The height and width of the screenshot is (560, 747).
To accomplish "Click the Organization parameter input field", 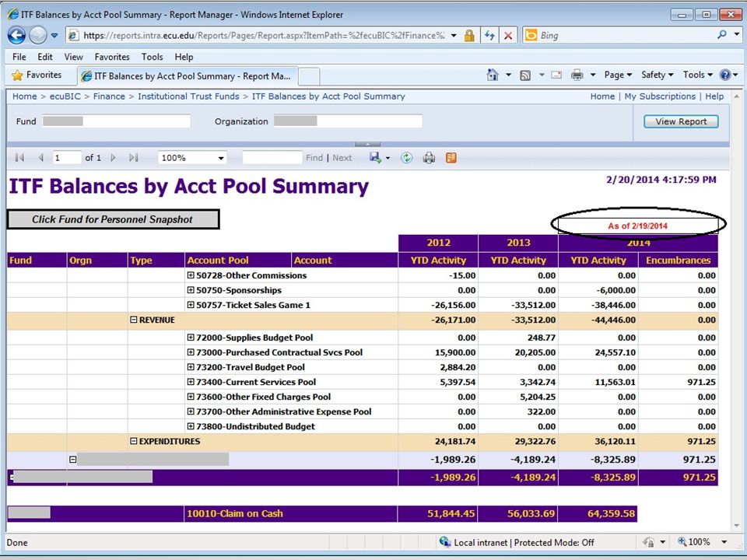I will click(x=348, y=121).
